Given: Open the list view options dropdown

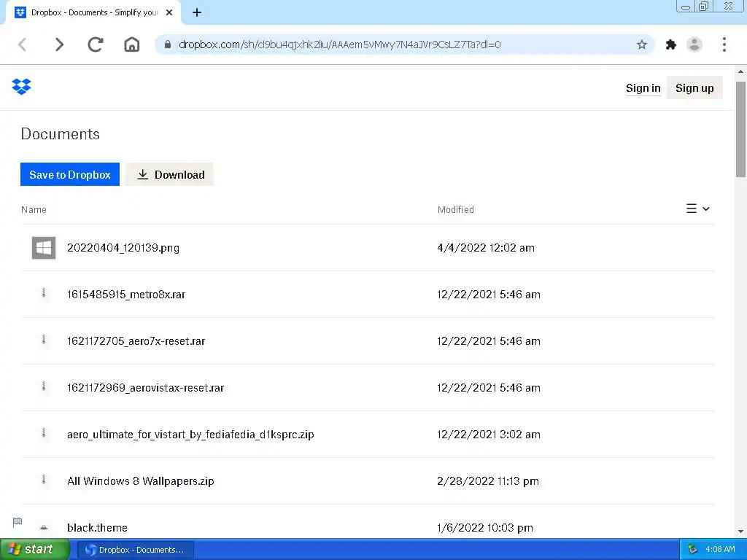Looking at the screenshot, I should click(x=698, y=209).
